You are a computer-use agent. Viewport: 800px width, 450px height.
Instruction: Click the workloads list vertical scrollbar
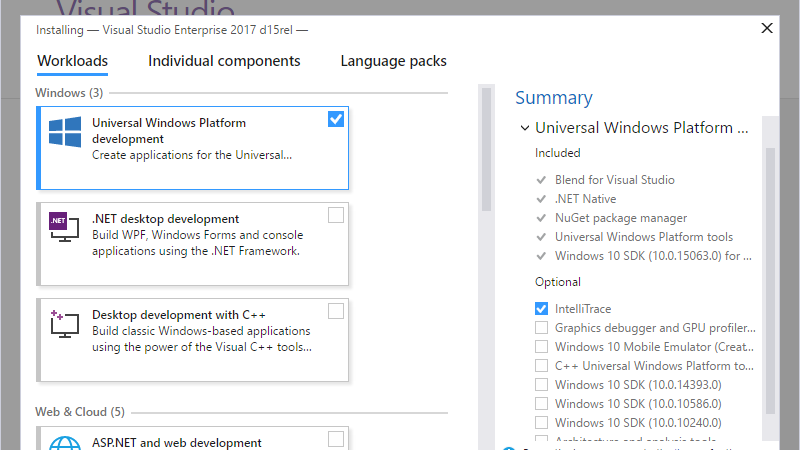pos(486,149)
